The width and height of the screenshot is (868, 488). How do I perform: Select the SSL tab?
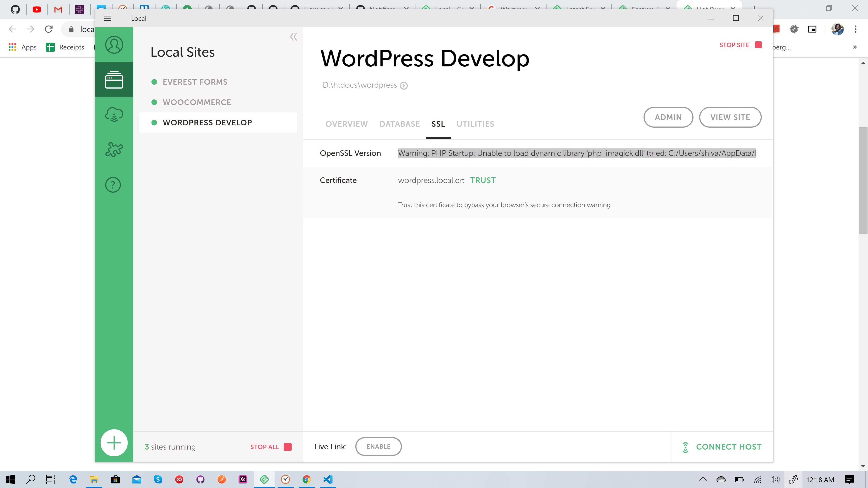click(x=438, y=124)
